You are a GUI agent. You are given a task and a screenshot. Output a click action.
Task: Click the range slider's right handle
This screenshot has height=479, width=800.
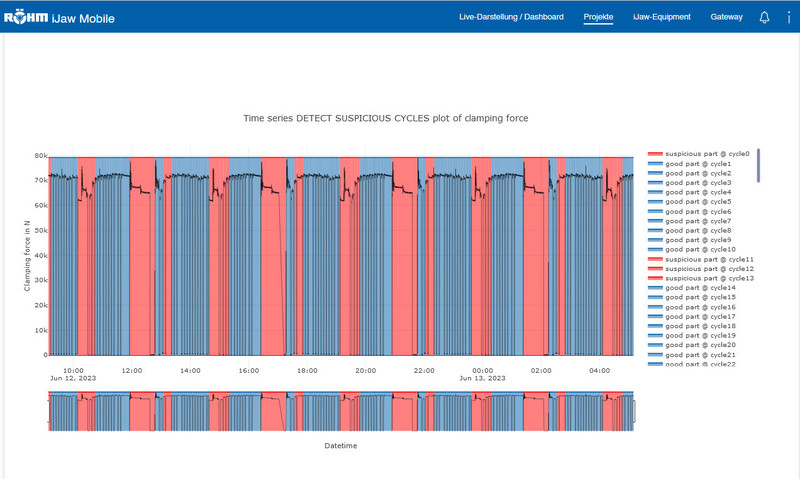634,411
